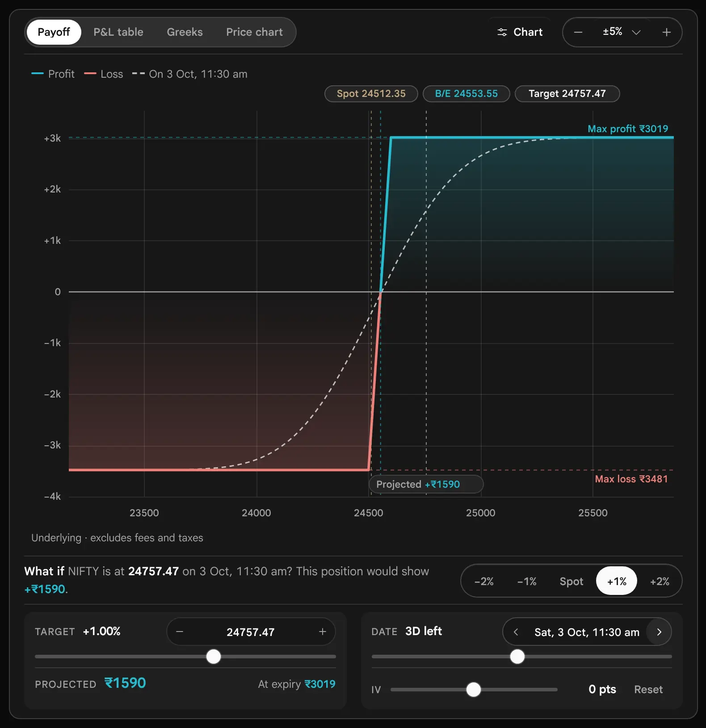Click the At expiry ₹3019 value
The width and height of the screenshot is (706, 728).
click(x=297, y=684)
